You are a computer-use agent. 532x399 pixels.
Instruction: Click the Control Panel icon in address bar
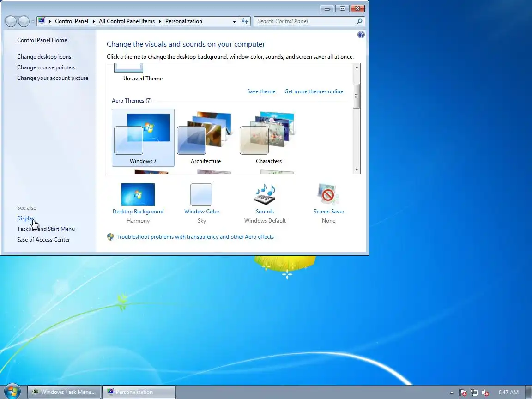point(42,21)
